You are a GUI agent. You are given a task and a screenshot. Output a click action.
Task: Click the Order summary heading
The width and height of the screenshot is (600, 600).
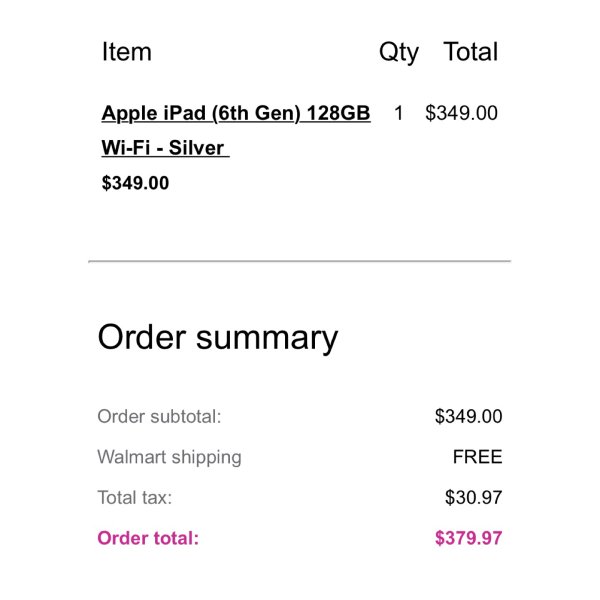pyautogui.click(x=218, y=339)
